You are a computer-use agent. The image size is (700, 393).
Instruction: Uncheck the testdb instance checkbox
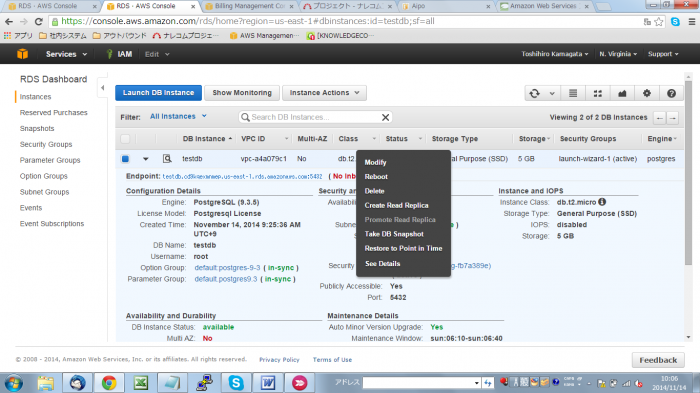[x=125, y=159]
